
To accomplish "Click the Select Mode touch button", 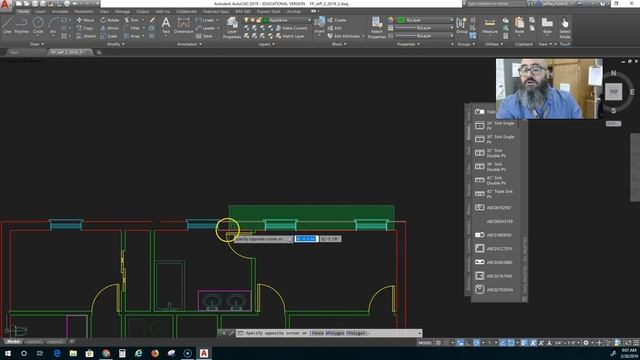I will tap(565, 28).
